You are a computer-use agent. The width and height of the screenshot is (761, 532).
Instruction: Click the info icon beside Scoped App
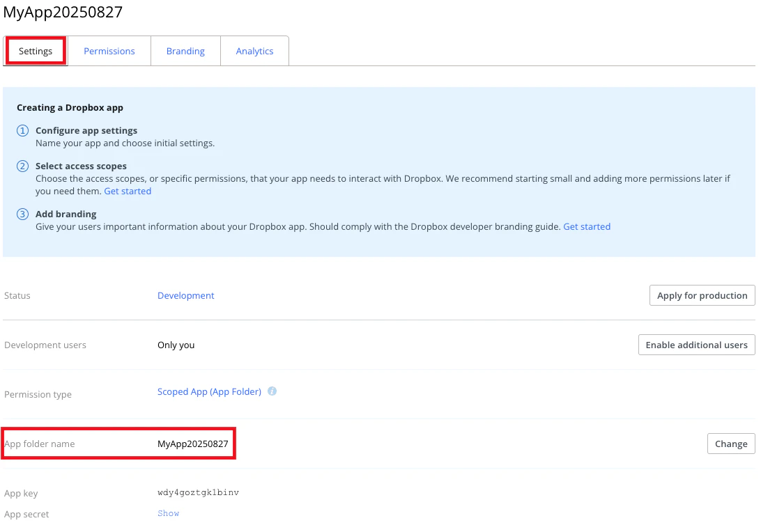(272, 391)
